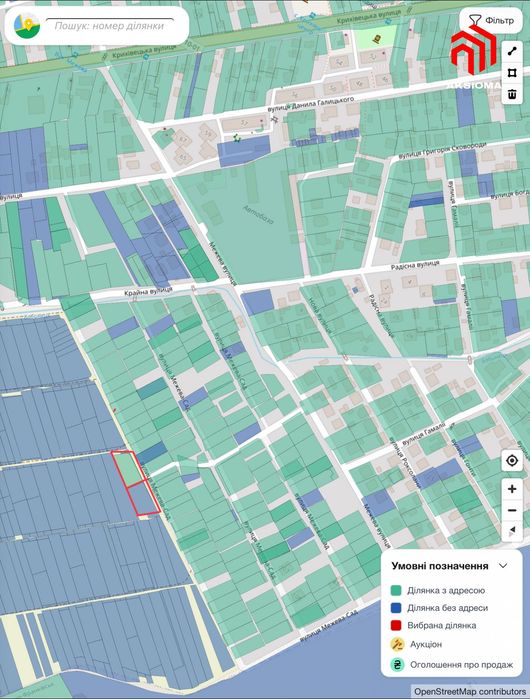Click the green Ділянка з адресою swatch
The height and width of the screenshot is (699, 530).
(396, 591)
